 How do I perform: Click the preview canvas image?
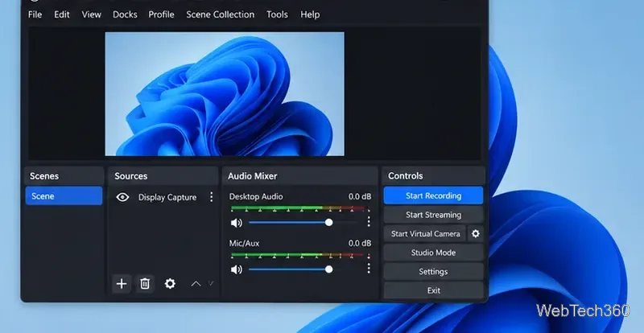pos(225,94)
